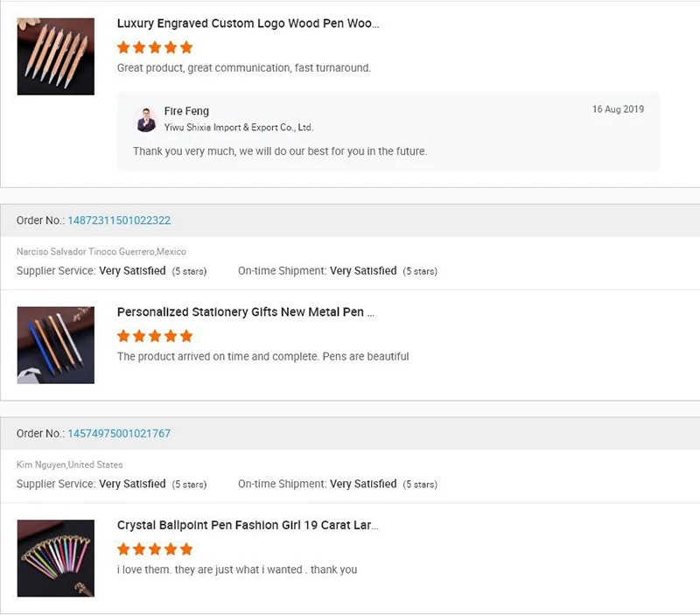Screen dimensions: 700x615
Task: Open the metal pen product thumbnail
Action: coord(56,345)
